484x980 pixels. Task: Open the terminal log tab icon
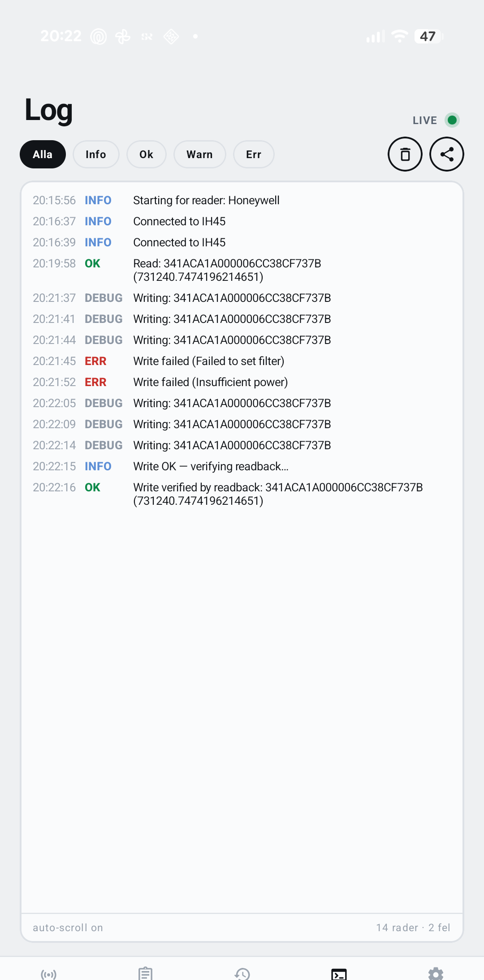click(339, 974)
